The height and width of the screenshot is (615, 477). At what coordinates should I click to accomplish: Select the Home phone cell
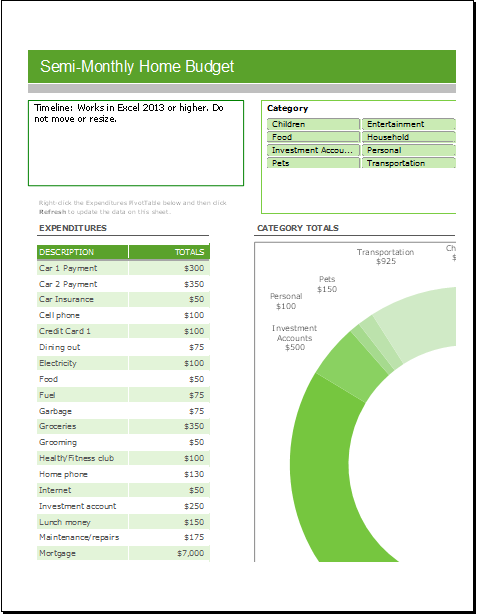pos(82,474)
